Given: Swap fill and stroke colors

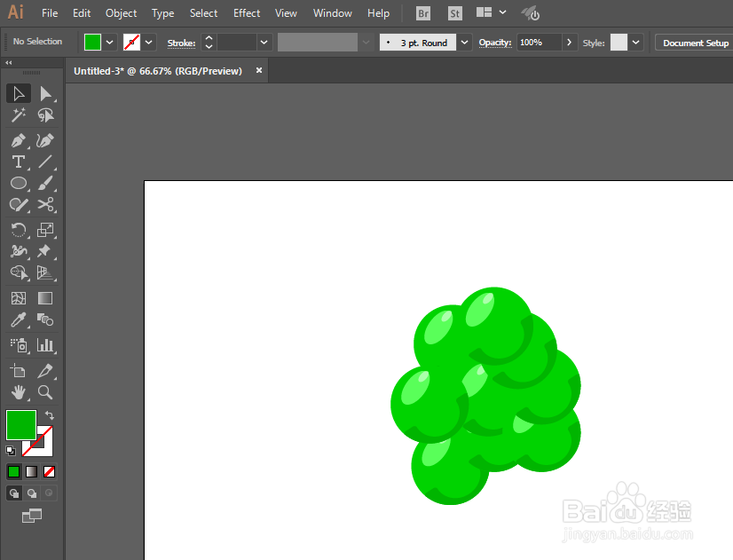Looking at the screenshot, I should pyautogui.click(x=49, y=415).
